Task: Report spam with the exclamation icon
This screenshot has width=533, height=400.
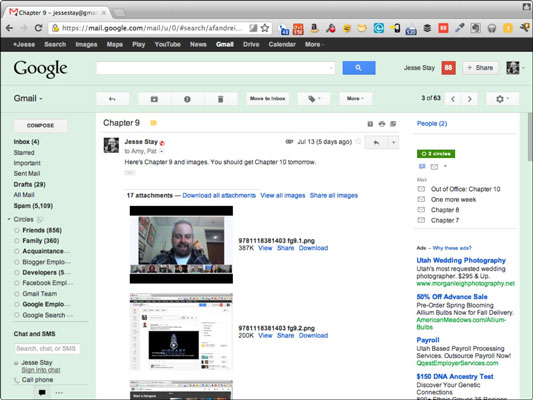Action: [187, 99]
